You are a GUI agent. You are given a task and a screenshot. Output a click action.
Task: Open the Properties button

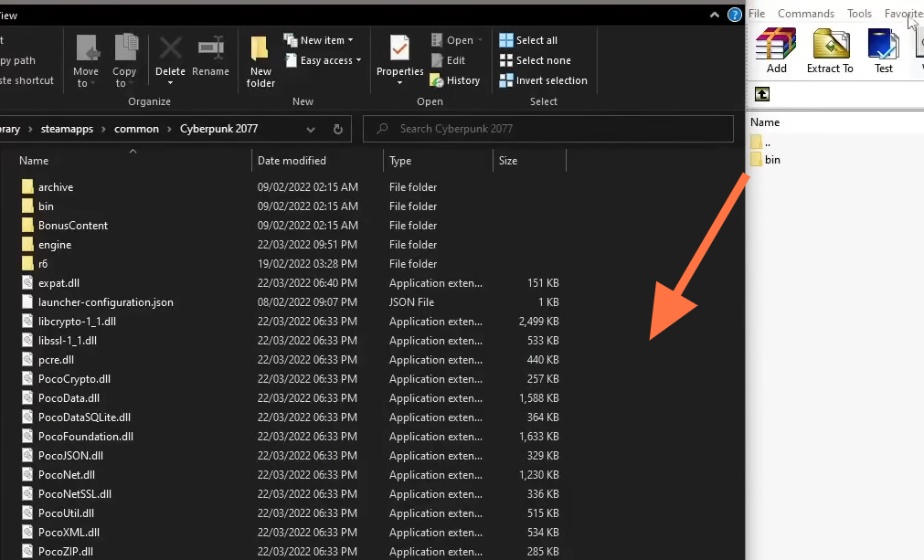pos(399,60)
